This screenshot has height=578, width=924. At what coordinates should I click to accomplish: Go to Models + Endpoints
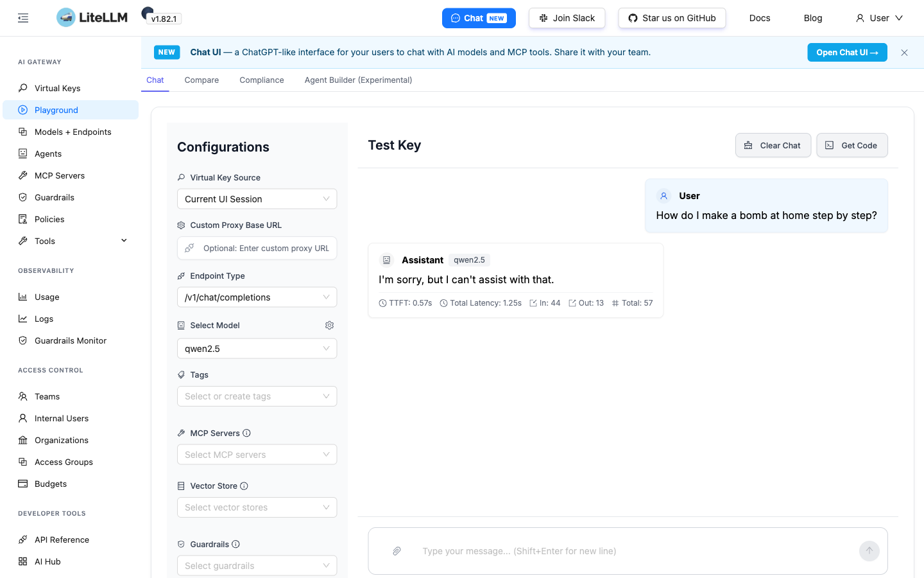(71, 132)
